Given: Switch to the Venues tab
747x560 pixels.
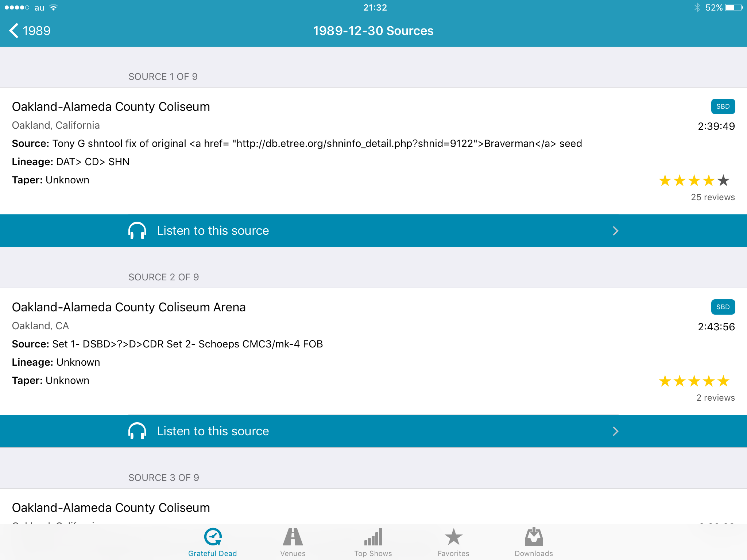Looking at the screenshot, I should (x=293, y=542).
